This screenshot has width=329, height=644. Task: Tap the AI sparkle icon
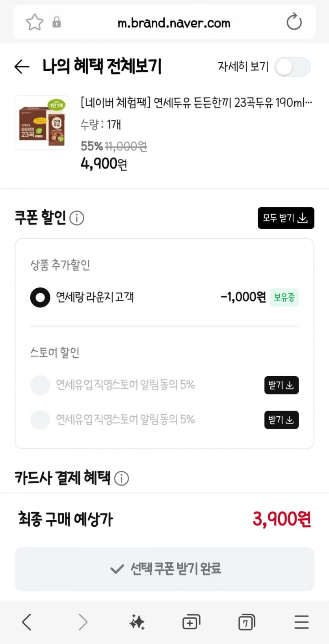pyautogui.click(x=137, y=622)
